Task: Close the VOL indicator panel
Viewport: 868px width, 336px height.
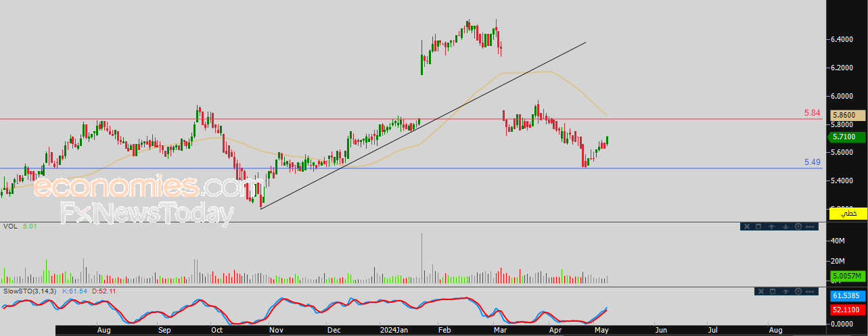Action: point(746,226)
